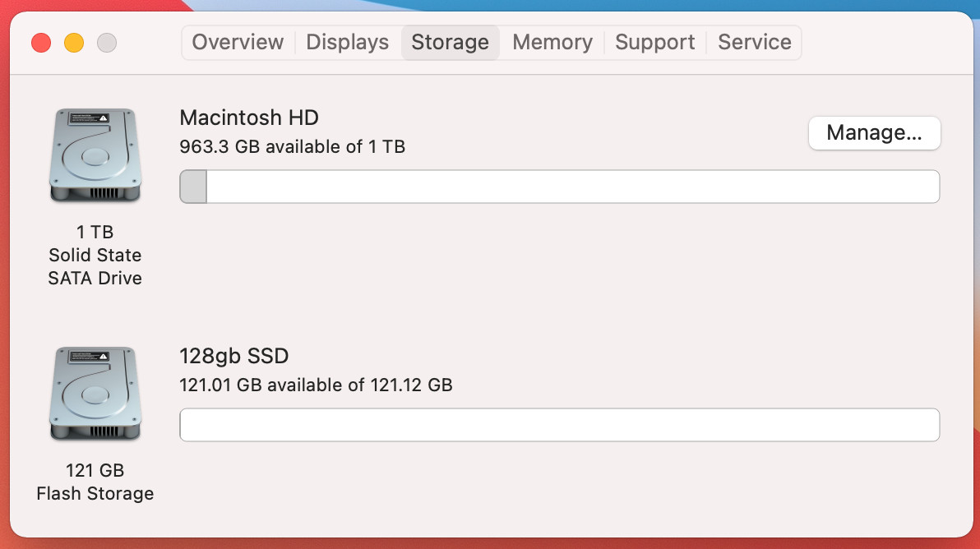Click the "128gb SSD" drive name
The height and width of the screenshot is (549, 980).
pyautogui.click(x=233, y=356)
